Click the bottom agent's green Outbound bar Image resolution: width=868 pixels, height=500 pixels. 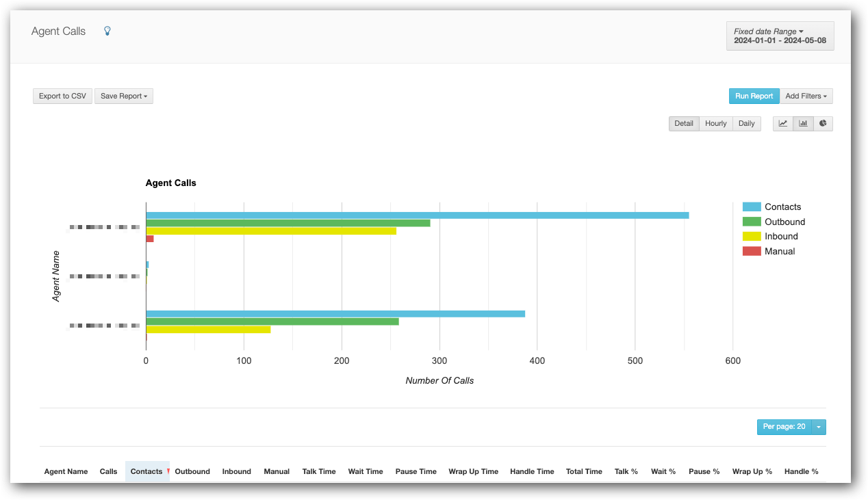(272, 321)
